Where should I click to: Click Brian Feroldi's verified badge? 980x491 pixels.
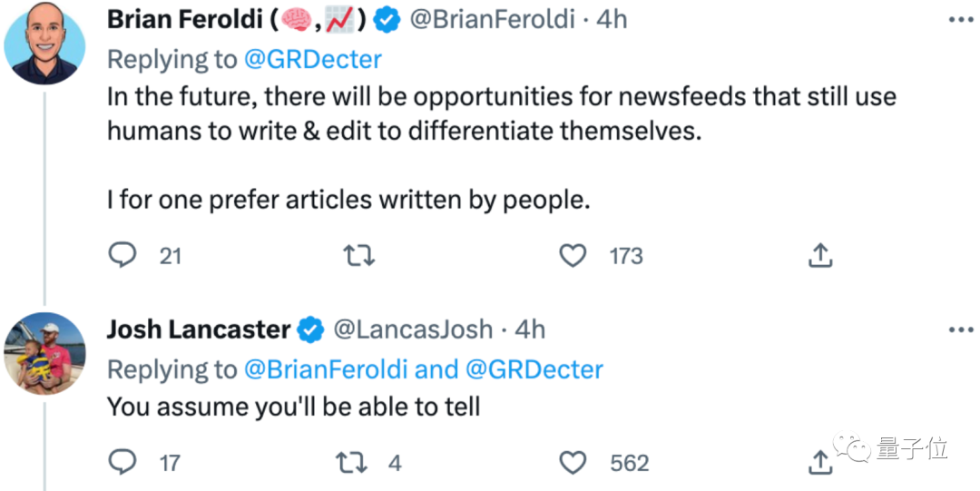click(389, 20)
